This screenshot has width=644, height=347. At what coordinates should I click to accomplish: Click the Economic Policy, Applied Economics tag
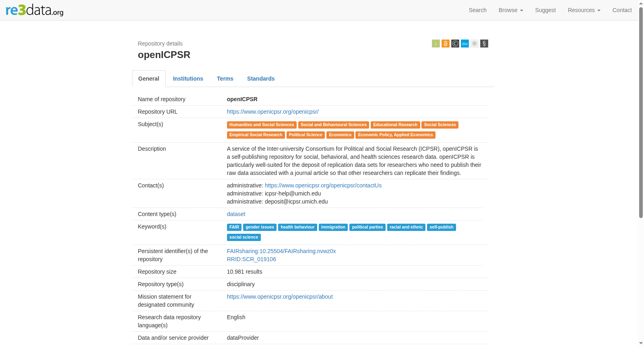[x=396, y=135]
